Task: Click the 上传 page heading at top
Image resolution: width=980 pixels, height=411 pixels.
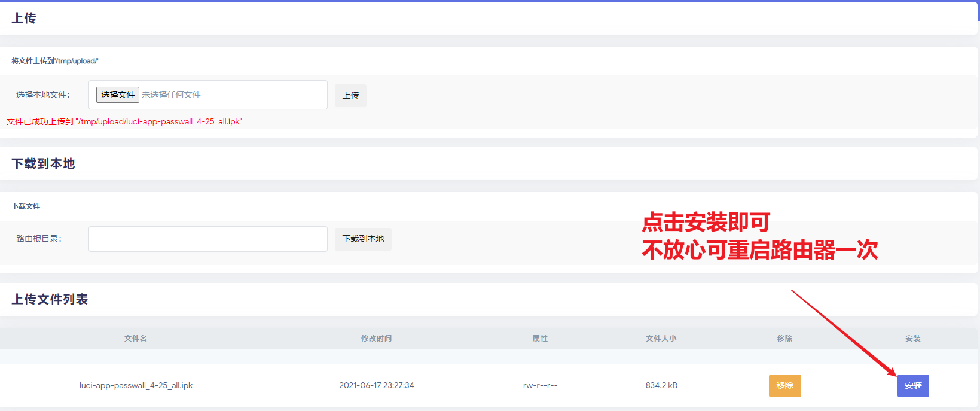Action: 24,18
